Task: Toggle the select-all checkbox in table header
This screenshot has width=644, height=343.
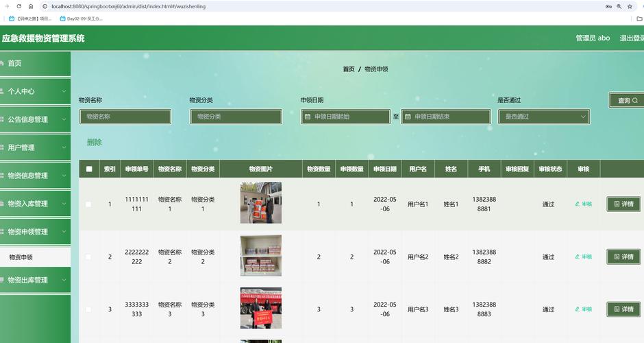Action: coord(89,169)
